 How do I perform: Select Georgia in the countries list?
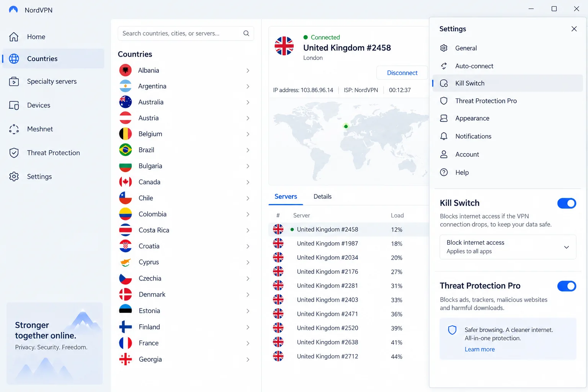point(186,359)
